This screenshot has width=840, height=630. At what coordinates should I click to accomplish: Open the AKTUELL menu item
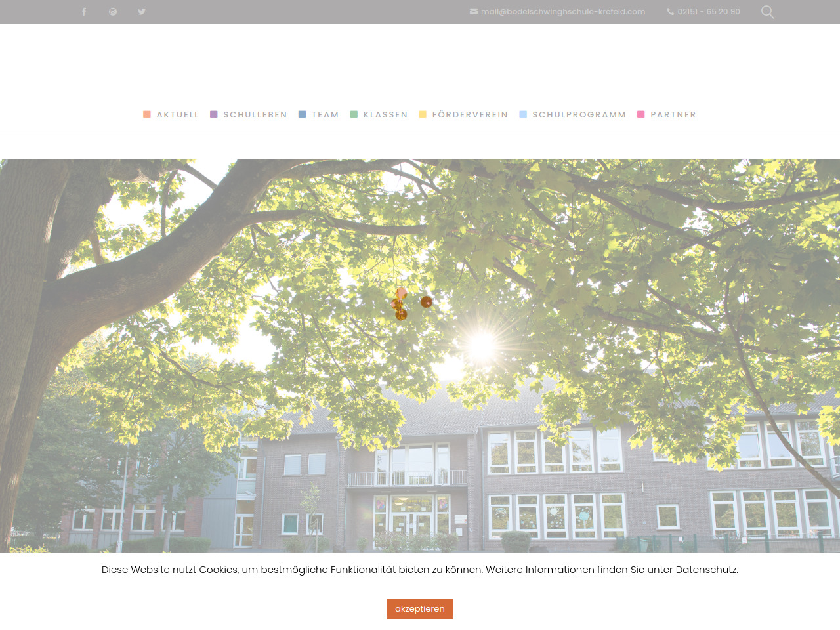click(177, 114)
